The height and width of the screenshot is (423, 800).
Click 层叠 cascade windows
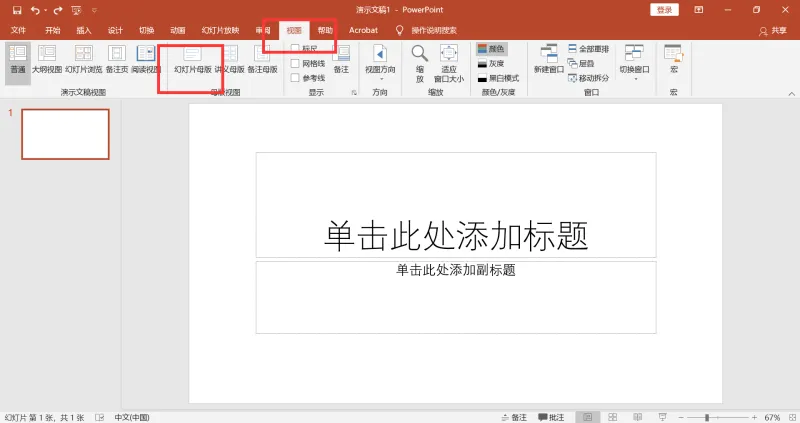581,63
